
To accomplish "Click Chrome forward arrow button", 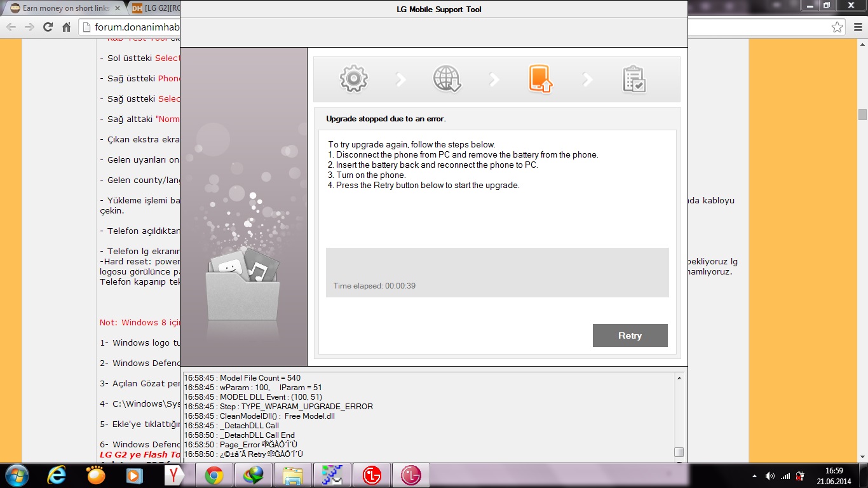I will [29, 27].
